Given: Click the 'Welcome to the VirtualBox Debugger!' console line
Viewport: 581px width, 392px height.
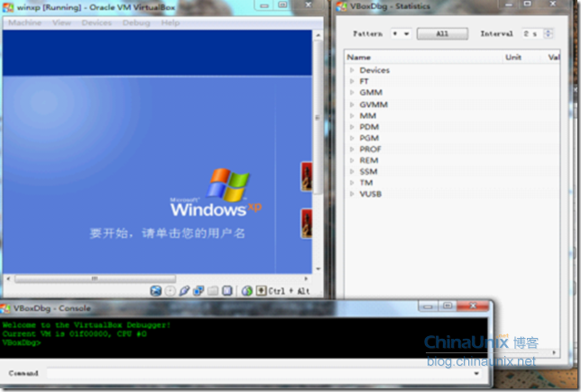Looking at the screenshot, I should 87,325.
